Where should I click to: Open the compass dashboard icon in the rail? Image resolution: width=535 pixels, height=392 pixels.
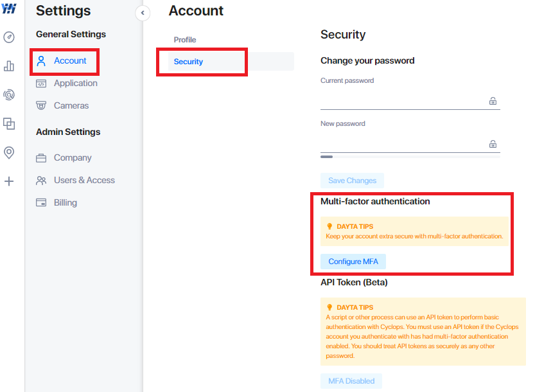pos(9,37)
